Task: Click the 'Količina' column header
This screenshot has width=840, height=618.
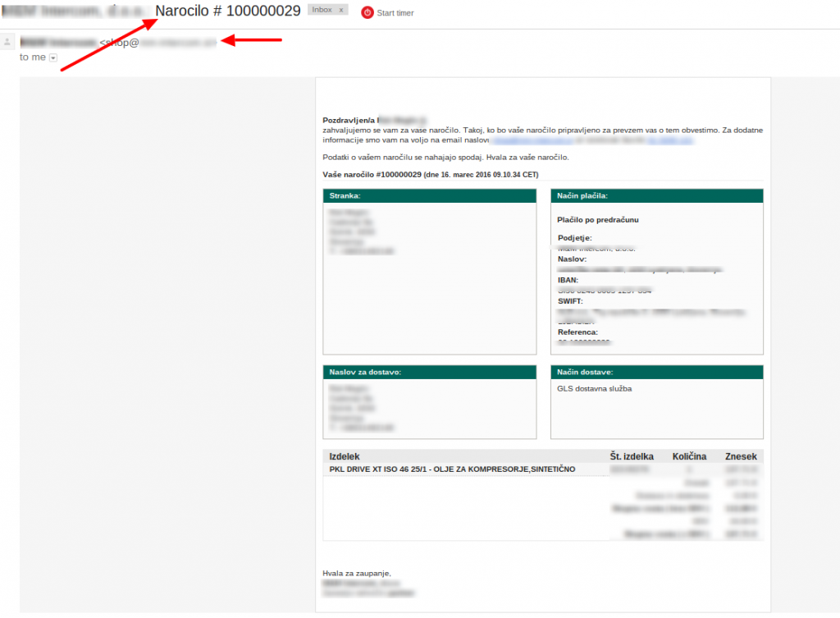Action: (x=689, y=456)
